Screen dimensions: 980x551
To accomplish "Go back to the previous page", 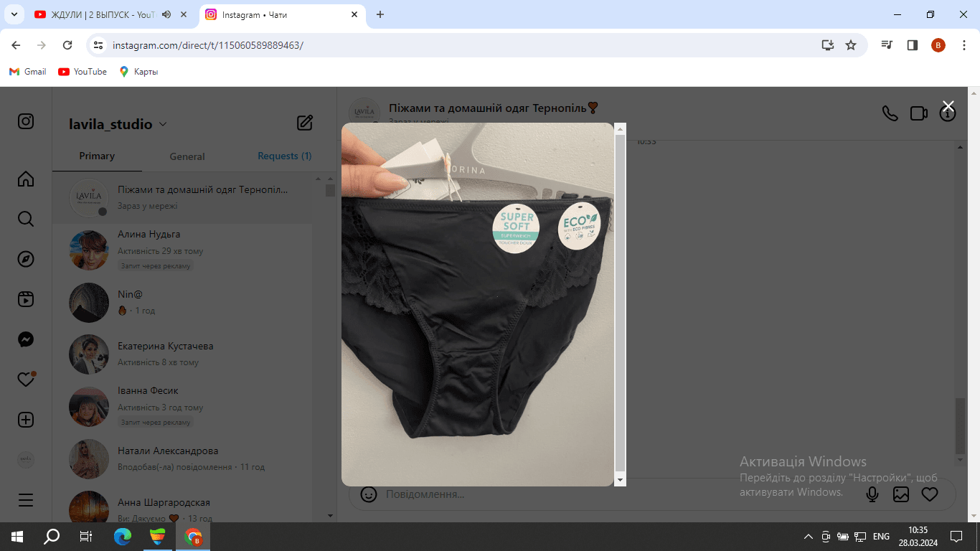I will pos(16,45).
